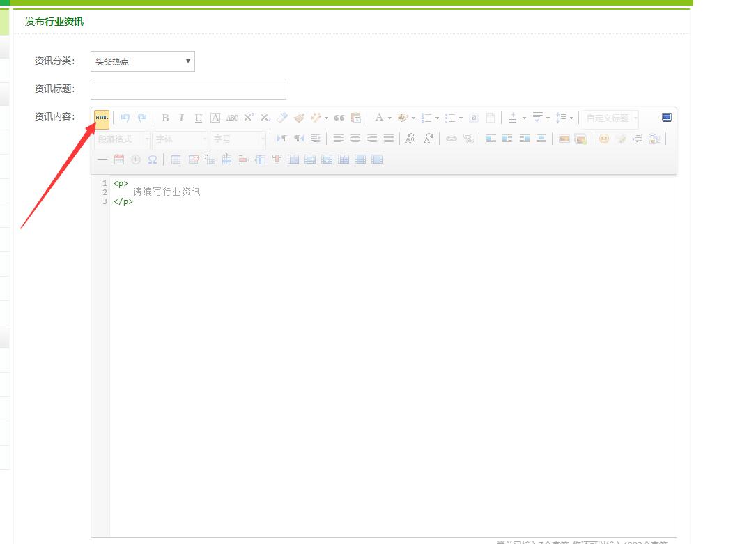Click the blockquote quotation icon
Viewport: 756px width, 544px height.
click(x=339, y=118)
